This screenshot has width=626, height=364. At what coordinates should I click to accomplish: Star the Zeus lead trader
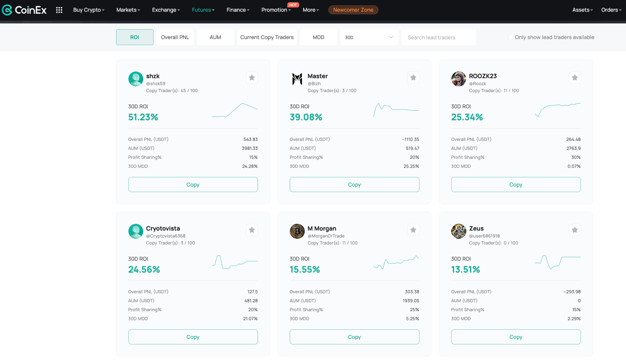[574, 230]
